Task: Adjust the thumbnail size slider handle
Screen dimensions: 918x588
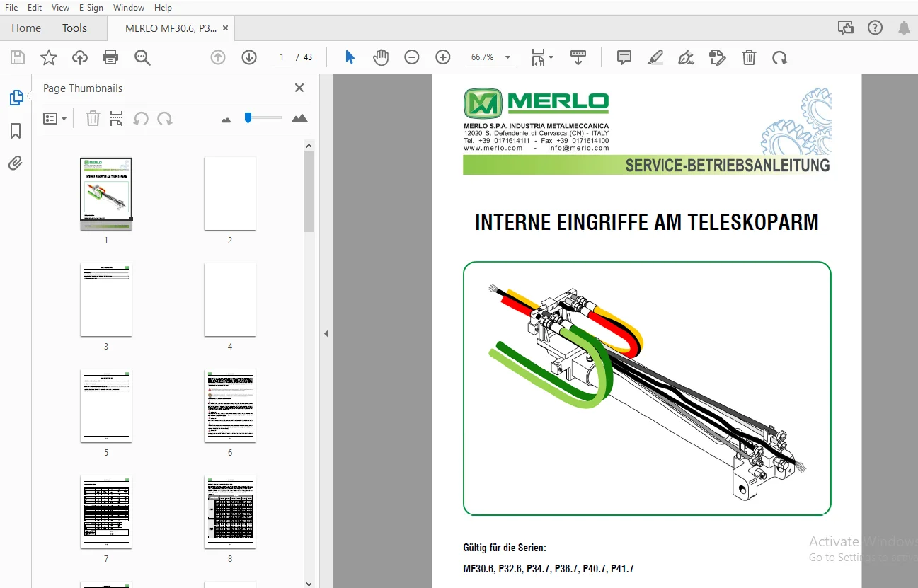Action: pyautogui.click(x=248, y=117)
